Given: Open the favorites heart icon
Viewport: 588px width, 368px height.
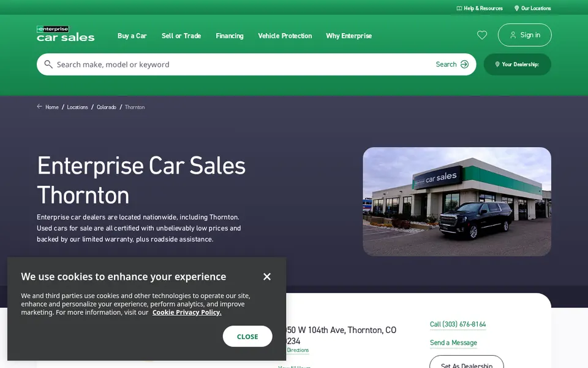Looking at the screenshot, I should pyautogui.click(x=482, y=35).
